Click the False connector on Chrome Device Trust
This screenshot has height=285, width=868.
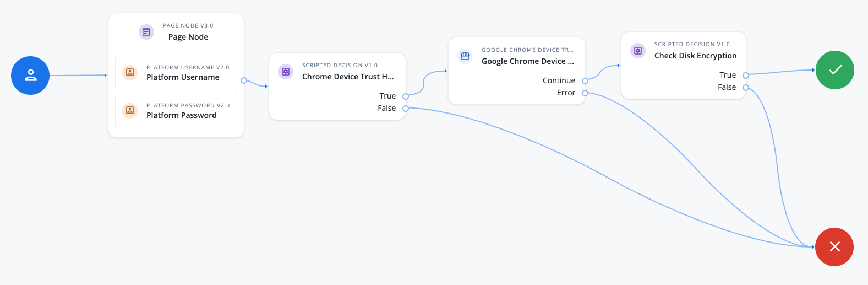(x=406, y=109)
